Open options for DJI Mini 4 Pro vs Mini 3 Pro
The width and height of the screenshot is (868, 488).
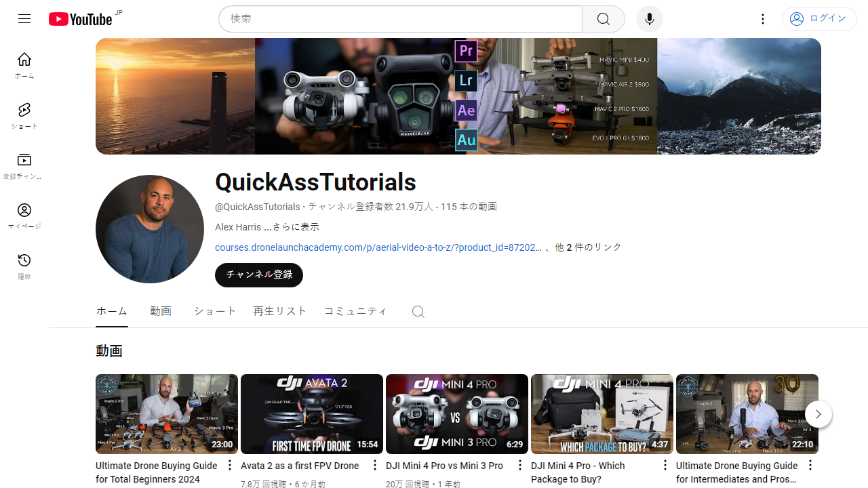coord(519,465)
